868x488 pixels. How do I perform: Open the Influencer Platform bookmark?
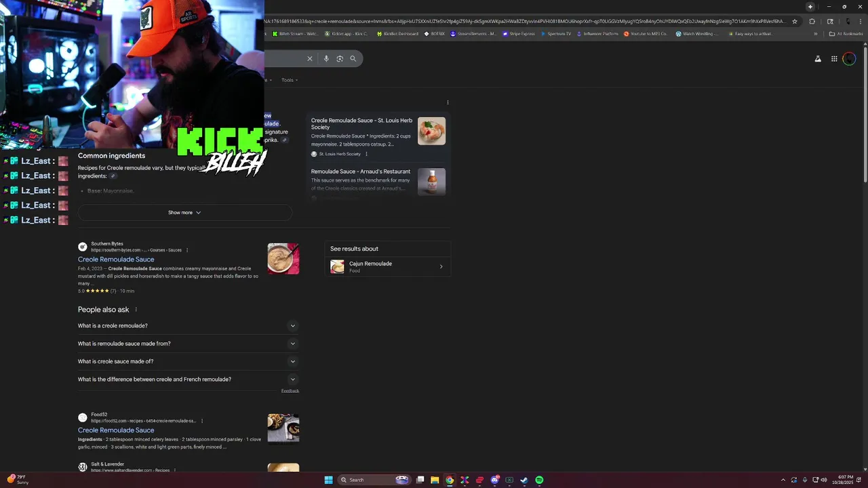tap(597, 34)
